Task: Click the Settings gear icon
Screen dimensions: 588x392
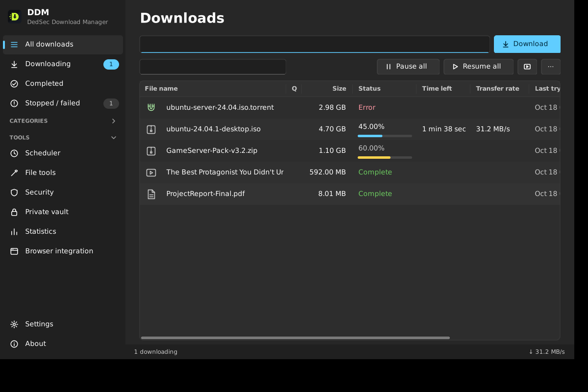Action: [14, 324]
